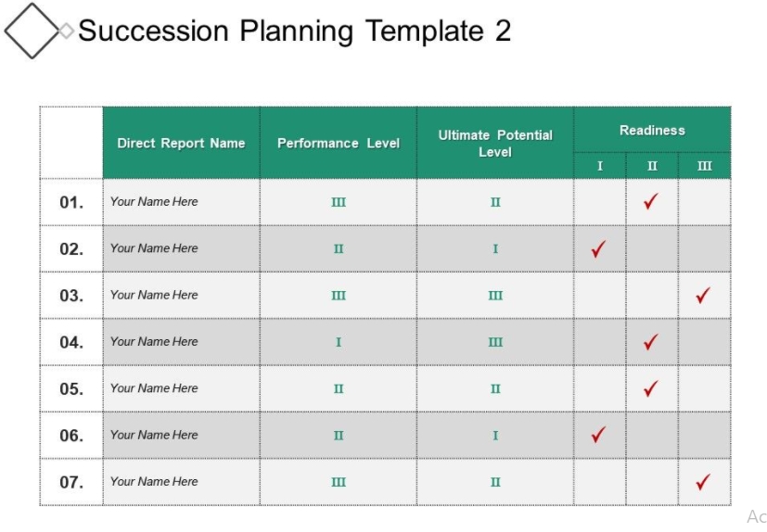Click the small diamond before the title text
The height and width of the screenshot is (532, 767).
coord(66,31)
